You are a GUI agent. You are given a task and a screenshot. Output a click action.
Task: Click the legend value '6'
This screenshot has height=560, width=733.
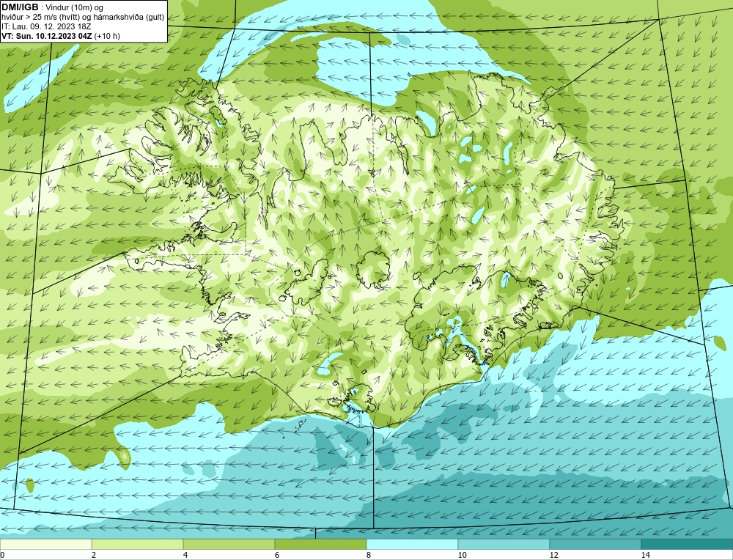click(x=277, y=555)
